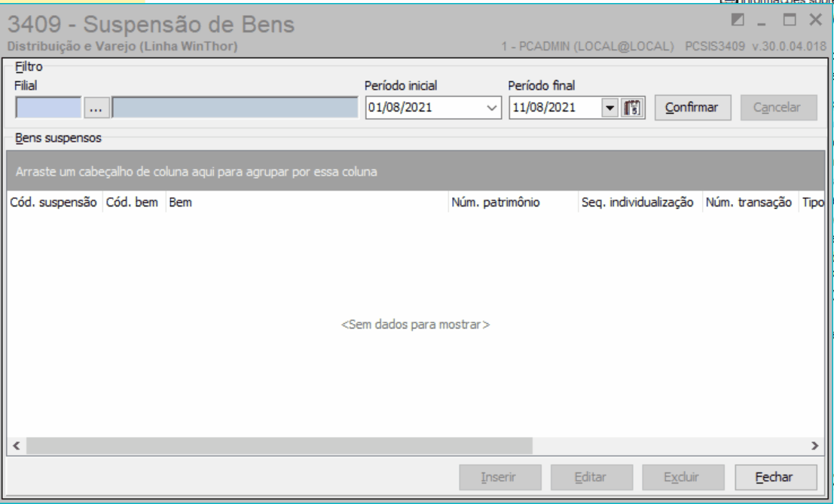Image resolution: width=834 pixels, height=504 pixels.
Task: Click the Período inicial date value 01/08/2021
Action: click(401, 108)
